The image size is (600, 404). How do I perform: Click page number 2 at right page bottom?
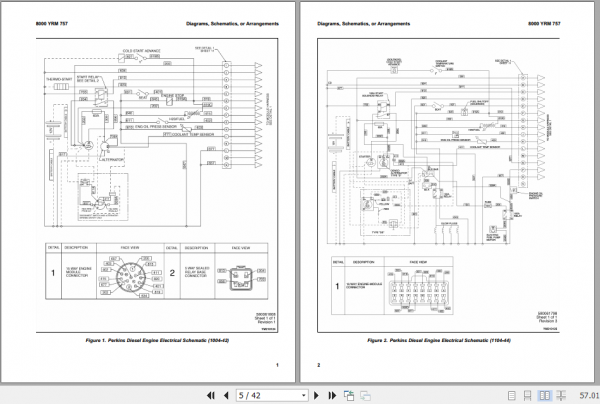(318, 365)
